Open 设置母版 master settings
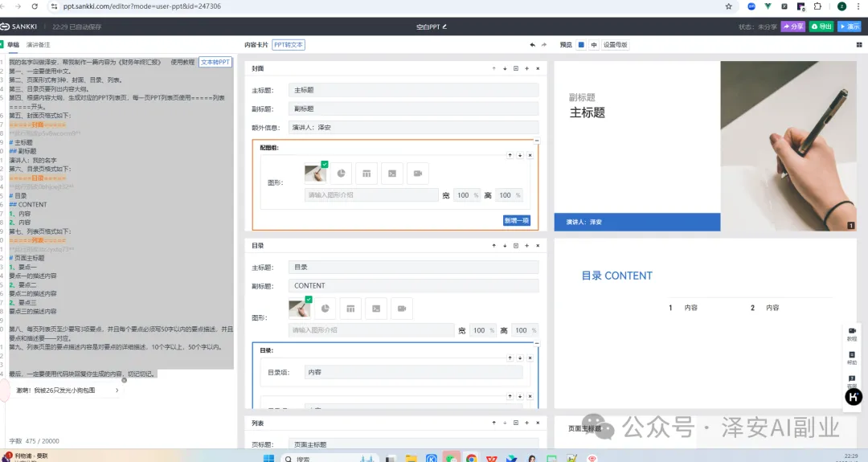 tap(615, 45)
